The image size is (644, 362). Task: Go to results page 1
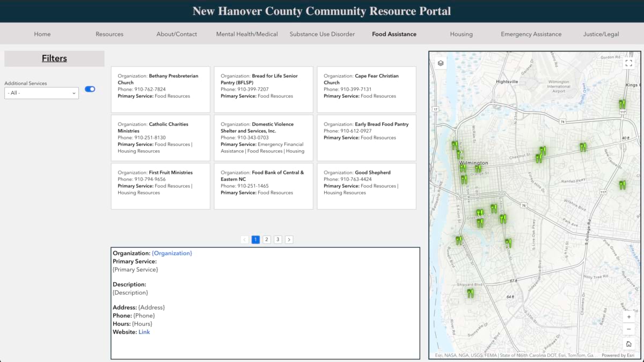(255, 240)
